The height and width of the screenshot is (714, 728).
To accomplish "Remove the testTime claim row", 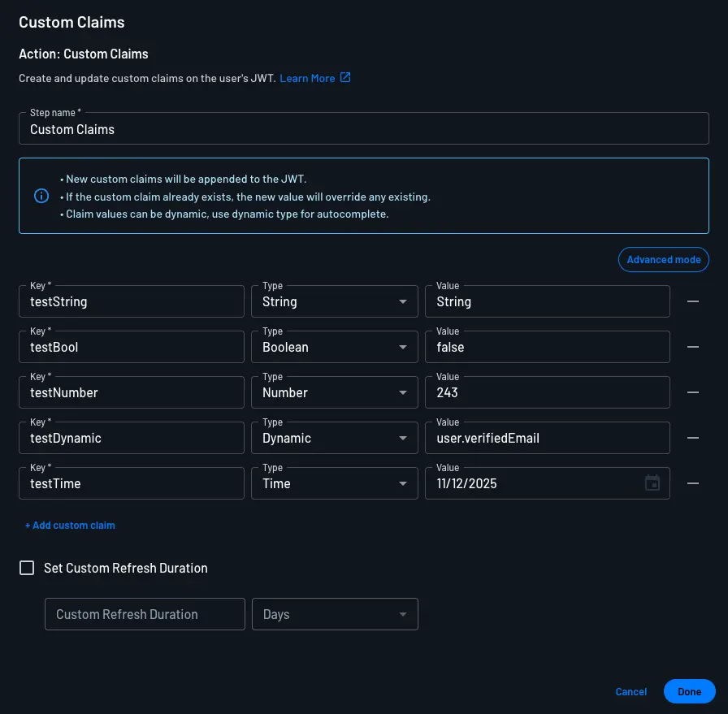I will (692, 483).
